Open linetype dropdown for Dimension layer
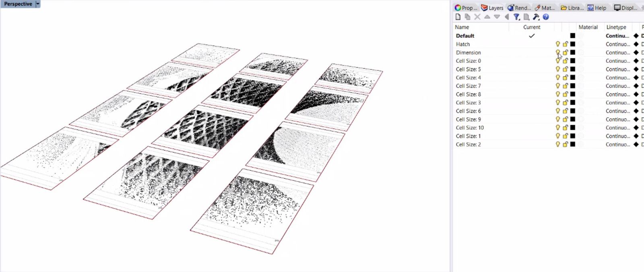The image size is (644, 272). coord(617,53)
